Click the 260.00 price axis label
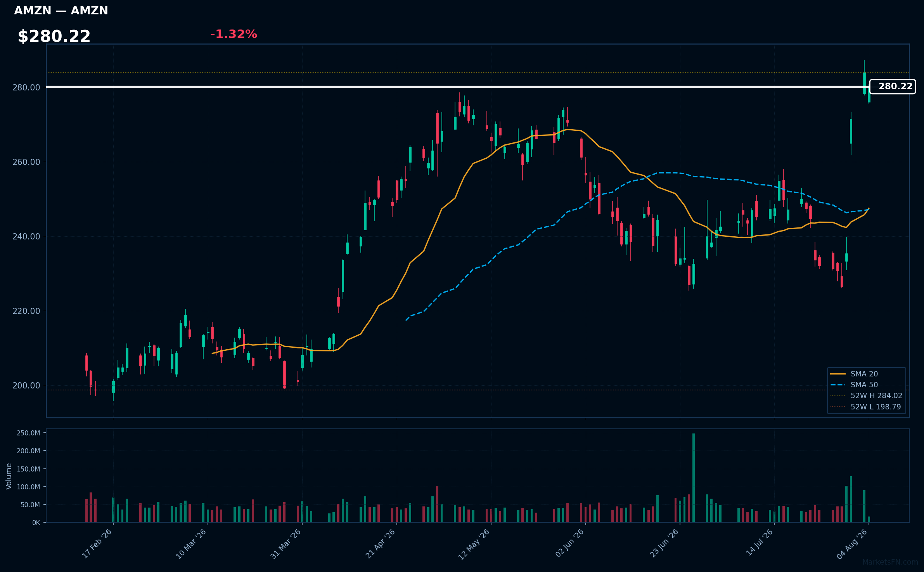Viewport: 924px width, 572px height. (x=26, y=162)
